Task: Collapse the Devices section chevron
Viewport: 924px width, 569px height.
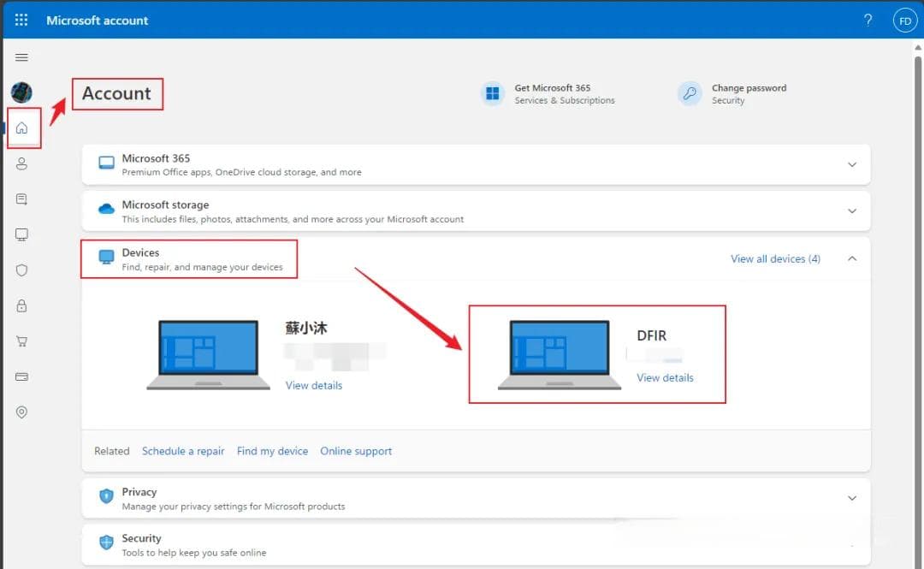Action: [x=852, y=258]
